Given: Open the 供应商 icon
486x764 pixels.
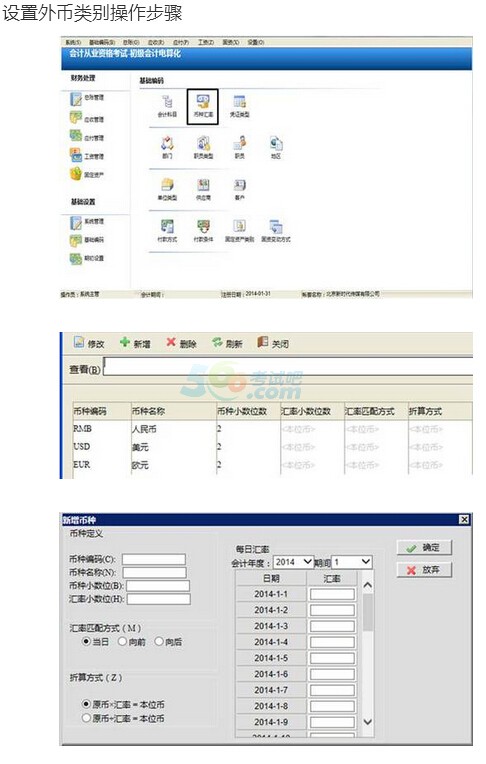Looking at the screenshot, I should point(203,190).
